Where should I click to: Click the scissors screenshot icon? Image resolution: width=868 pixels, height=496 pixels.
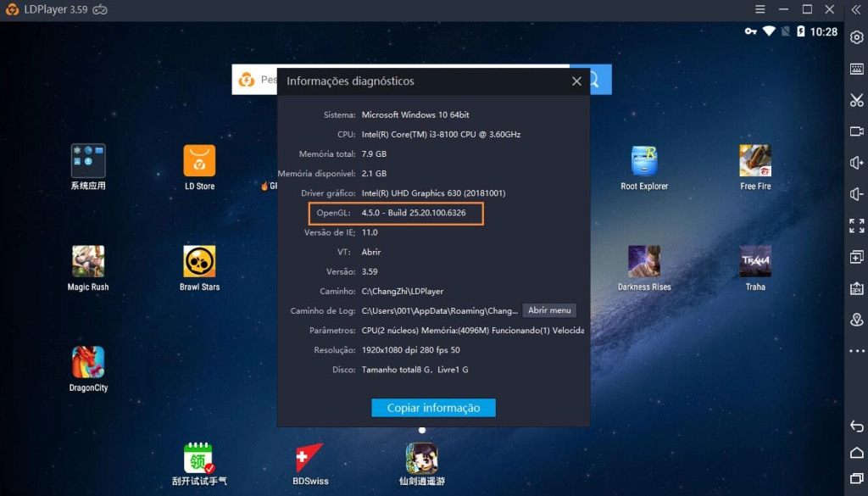[x=856, y=100]
